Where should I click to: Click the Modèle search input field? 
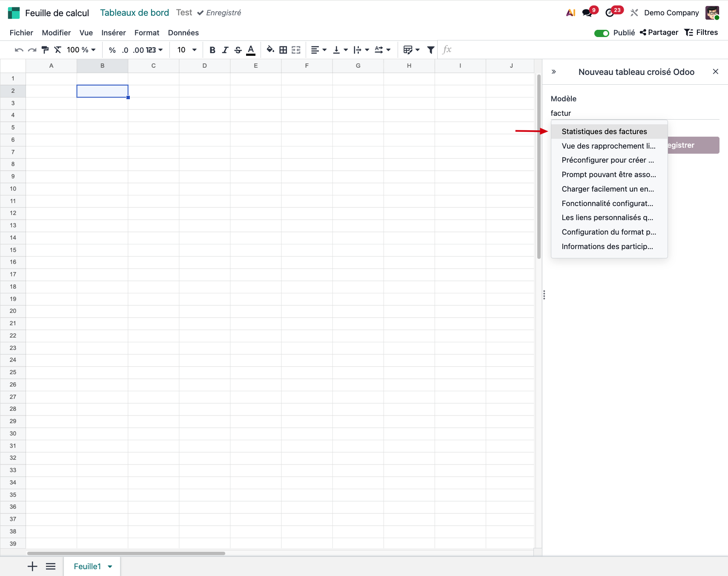634,113
